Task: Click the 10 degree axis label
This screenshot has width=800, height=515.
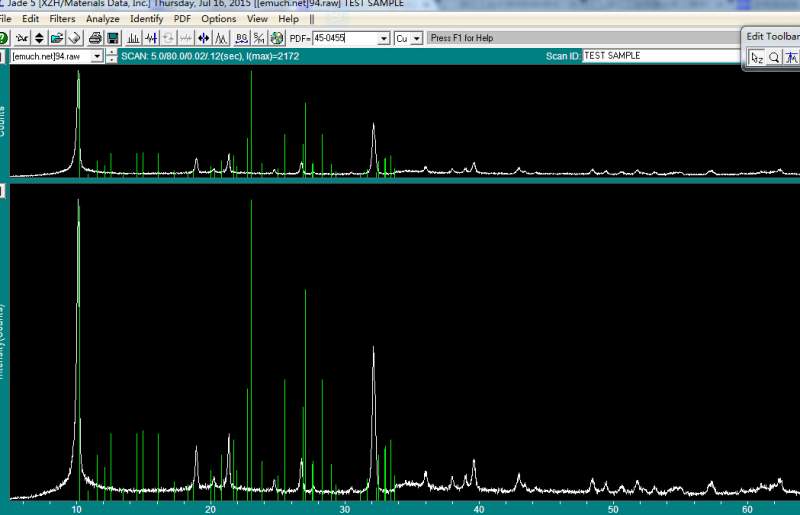Action: click(77, 509)
